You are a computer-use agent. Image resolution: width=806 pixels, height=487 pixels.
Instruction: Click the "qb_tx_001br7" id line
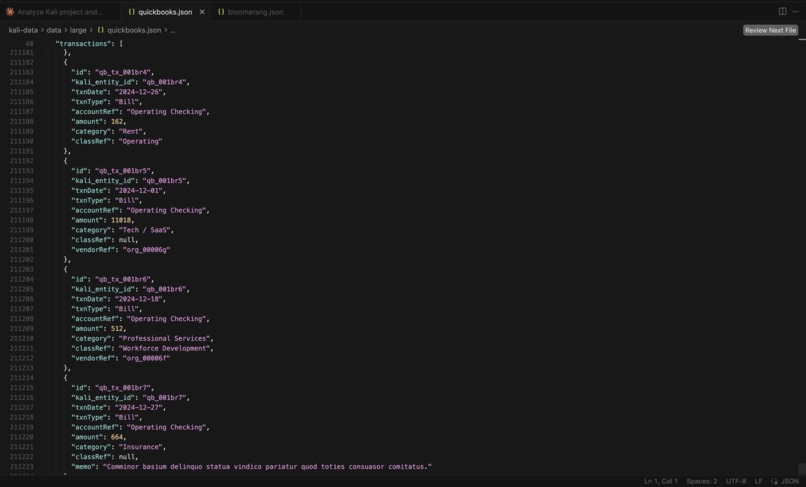112,388
